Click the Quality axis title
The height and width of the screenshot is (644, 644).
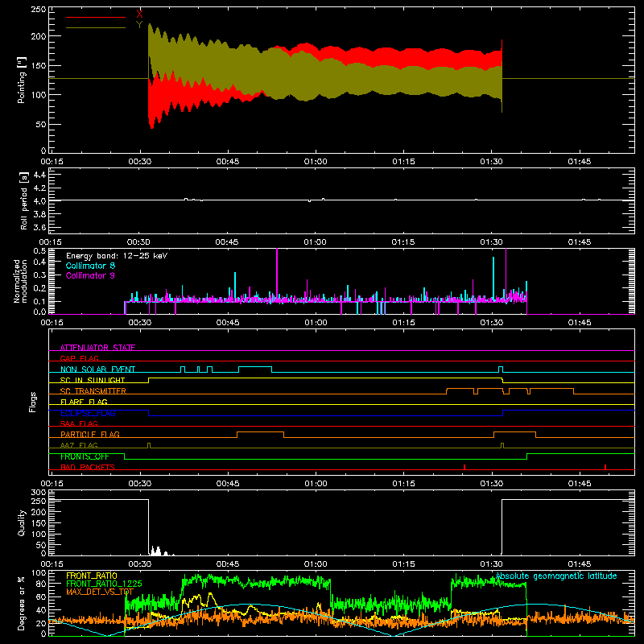click(22, 522)
